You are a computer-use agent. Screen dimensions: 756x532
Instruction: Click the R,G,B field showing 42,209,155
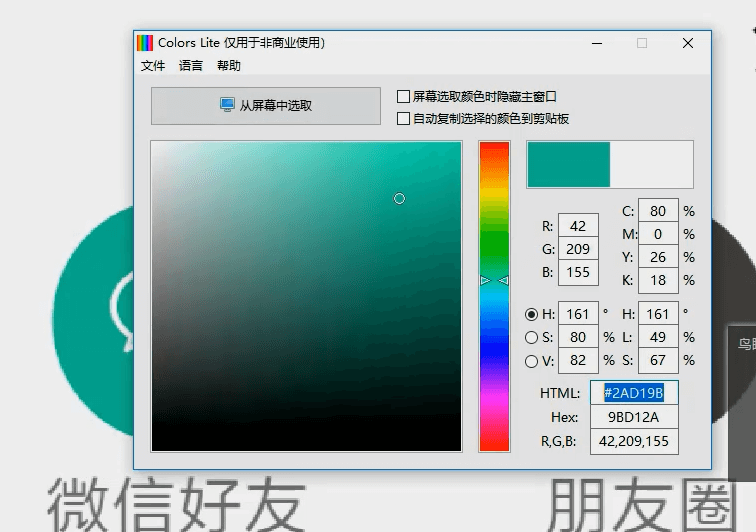(x=634, y=441)
